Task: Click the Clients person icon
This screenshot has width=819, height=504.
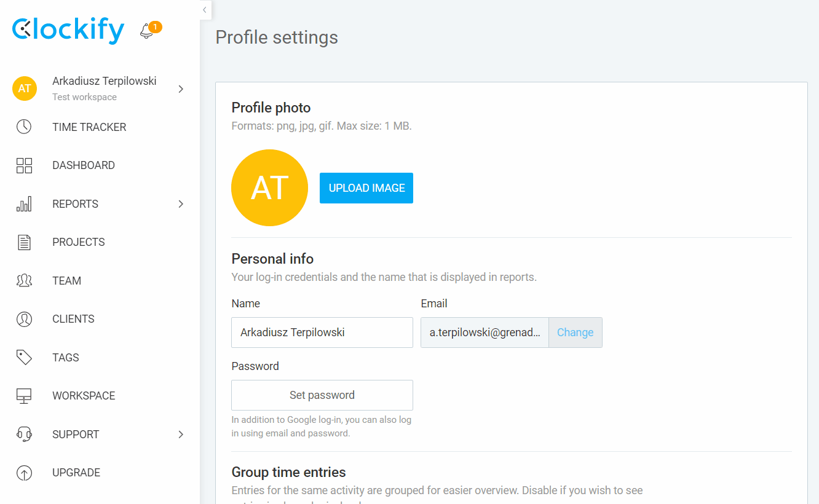Action: [x=24, y=319]
